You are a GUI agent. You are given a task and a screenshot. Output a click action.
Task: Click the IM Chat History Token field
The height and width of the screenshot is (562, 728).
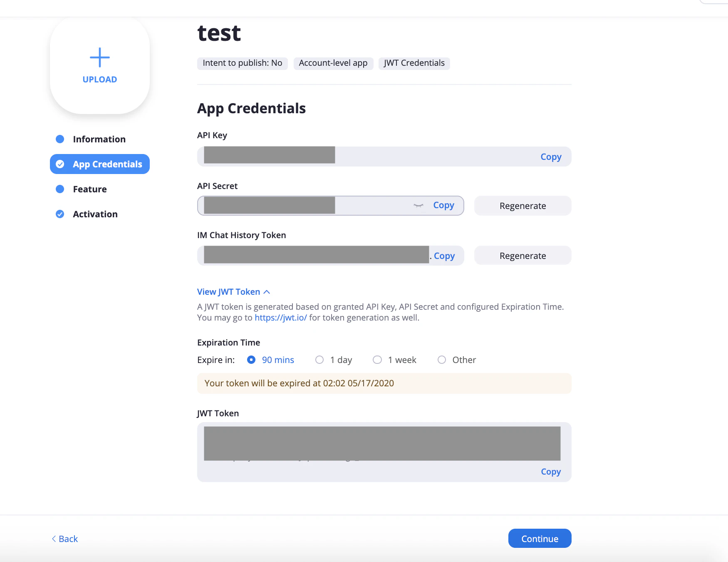pos(331,256)
